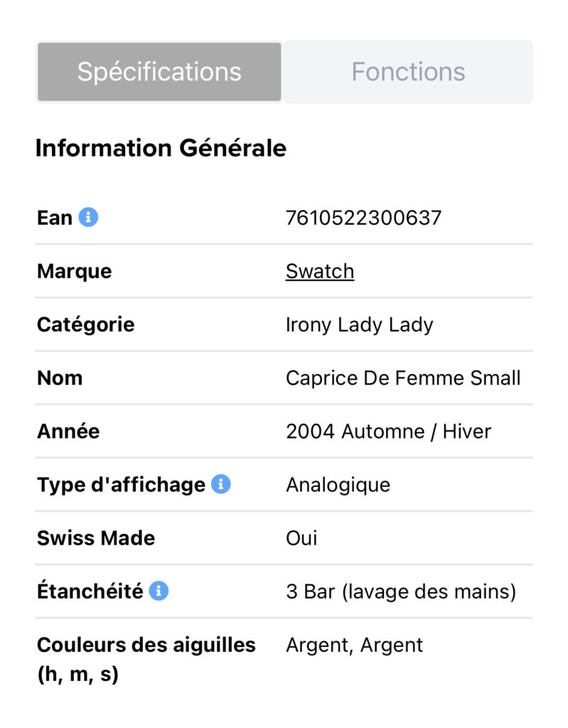Select the 2004 Automne / Hiver value
The image size is (568, 728).
(x=388, y=432)
